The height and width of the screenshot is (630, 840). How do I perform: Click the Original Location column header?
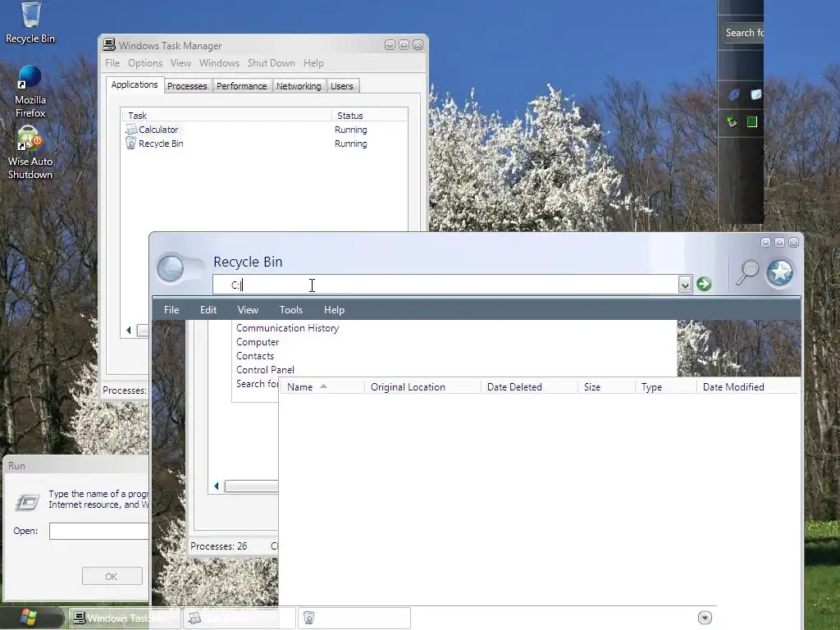point(422,387)
